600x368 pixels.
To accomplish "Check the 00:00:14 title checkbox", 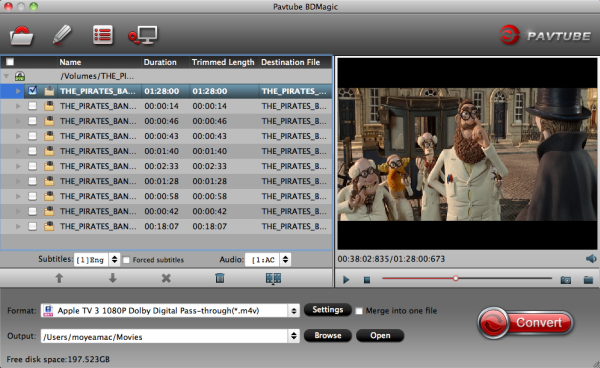I will coord(33,106).
